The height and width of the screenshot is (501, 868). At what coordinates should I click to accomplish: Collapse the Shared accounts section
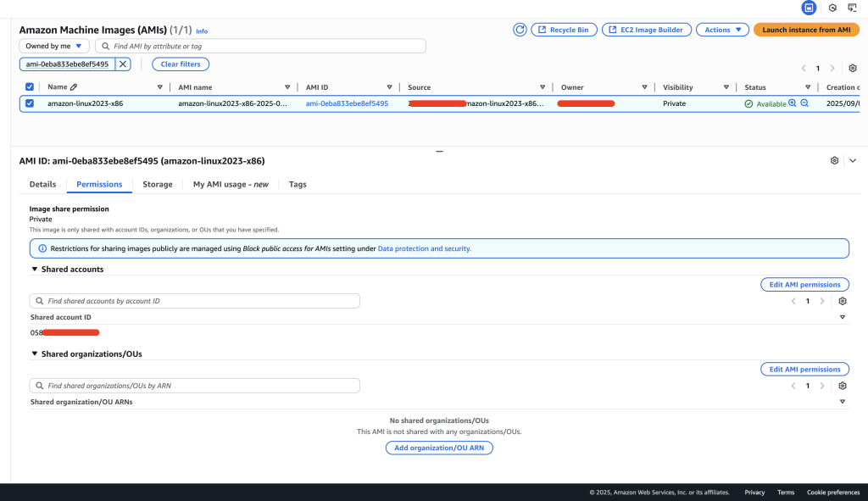pyautogui.click(x=34, y=269)
